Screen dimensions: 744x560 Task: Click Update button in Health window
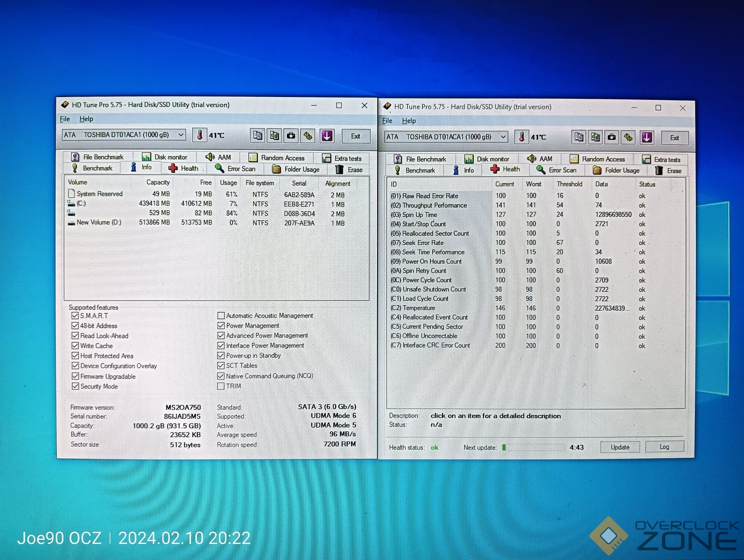click(620, 447)
